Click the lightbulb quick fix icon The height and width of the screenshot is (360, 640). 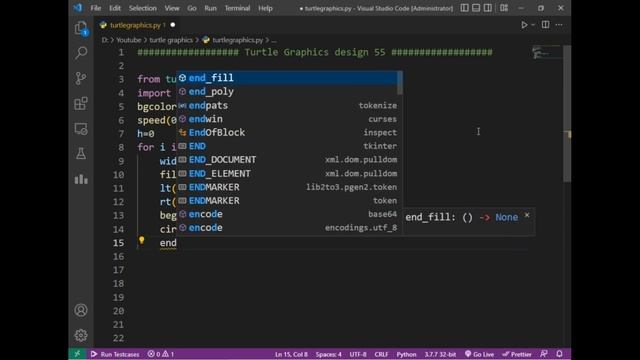[x=142, y=240]
